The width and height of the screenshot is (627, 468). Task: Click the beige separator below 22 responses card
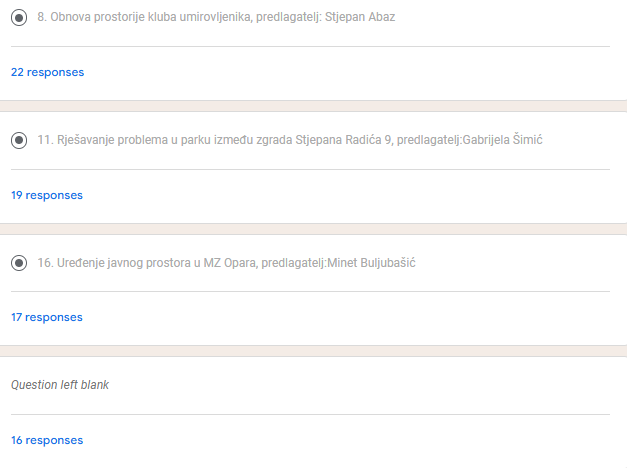click(x=314, y=106)
